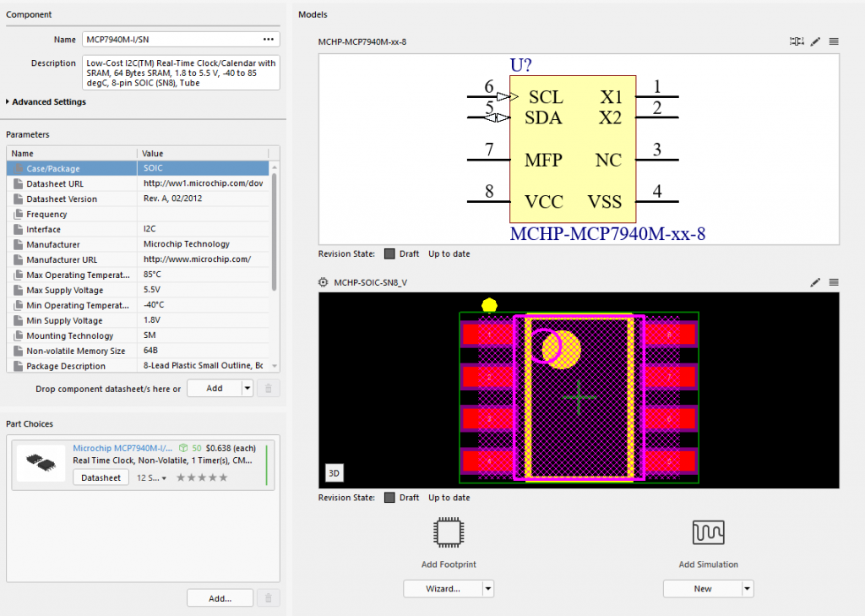
Task: Click the I2C Interface value cell
Action: pos(203,228)
